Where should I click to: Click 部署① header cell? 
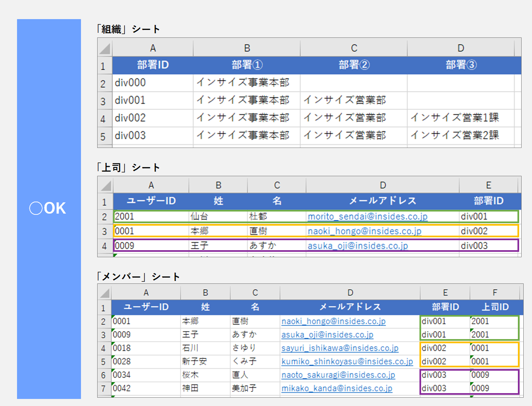pyautogui.click(x=247, y=65)
